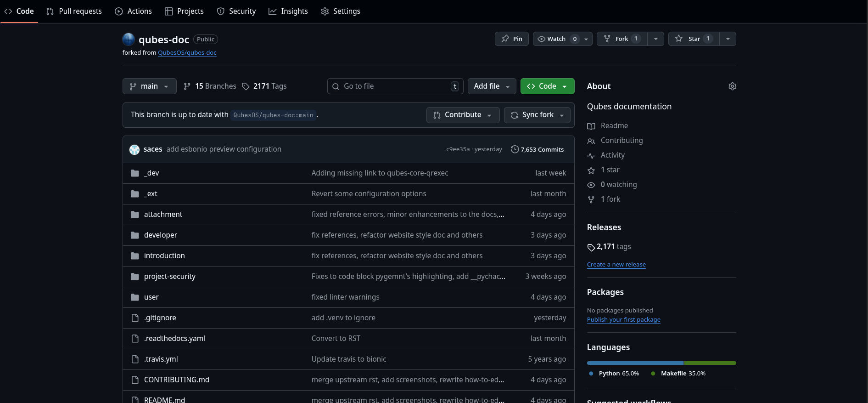Click Create a new release link
This screenshot has width=868, height=403.
tap(616, 265)
